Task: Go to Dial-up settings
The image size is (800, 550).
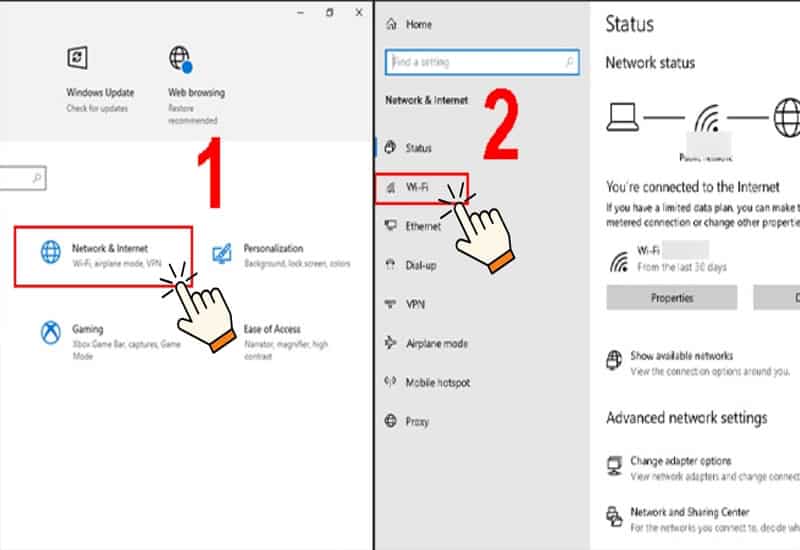Action: point(420,265)
